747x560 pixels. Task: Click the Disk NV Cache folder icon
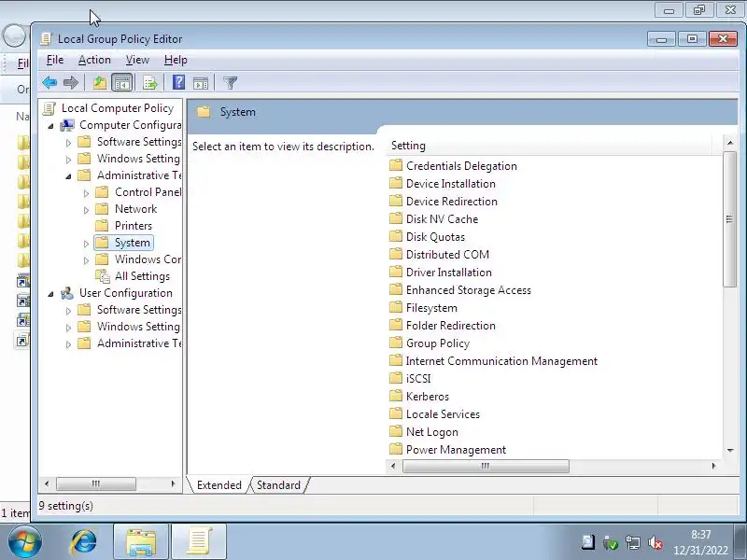click(x=396, y=219)
